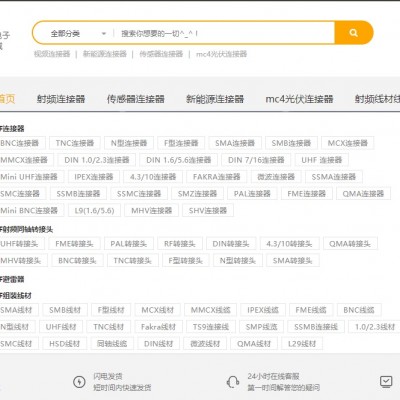Select the PAL转接头 adapter tag
Viewport: 400px width, 400px height.
click(x=129, y=244)
